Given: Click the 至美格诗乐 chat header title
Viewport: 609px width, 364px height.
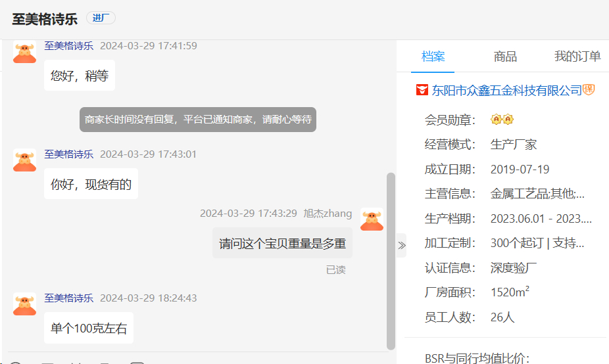Looking at the screenshot, I should click(45, 18).
